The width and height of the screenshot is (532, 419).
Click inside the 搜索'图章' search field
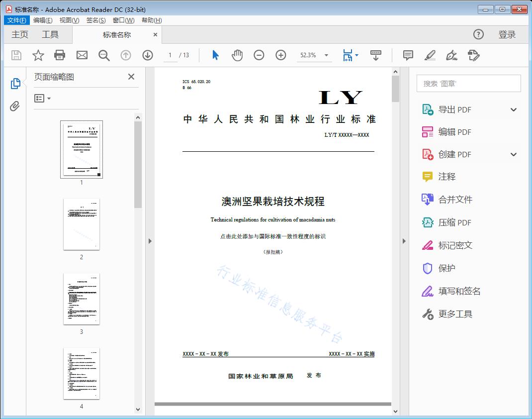[x=468, y=83]
